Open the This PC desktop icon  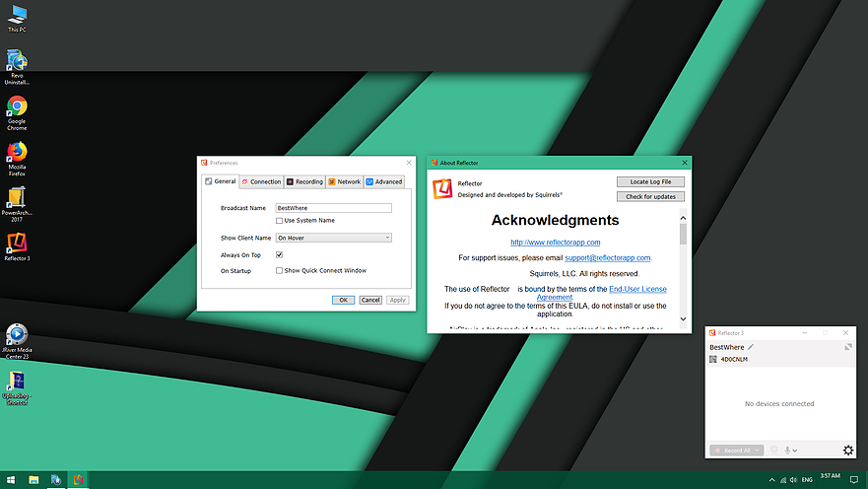click(x=17, y=18)
